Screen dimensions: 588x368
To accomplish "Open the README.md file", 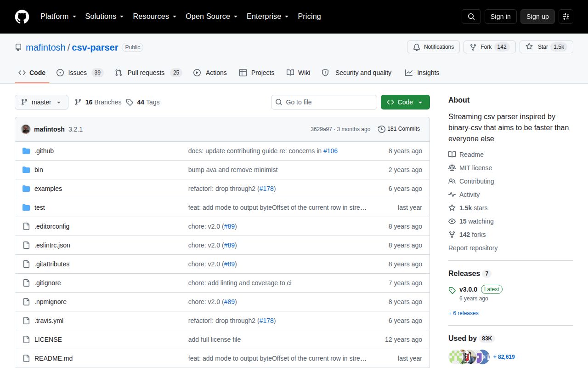I will pyautogui.click(x=53, y=358).
